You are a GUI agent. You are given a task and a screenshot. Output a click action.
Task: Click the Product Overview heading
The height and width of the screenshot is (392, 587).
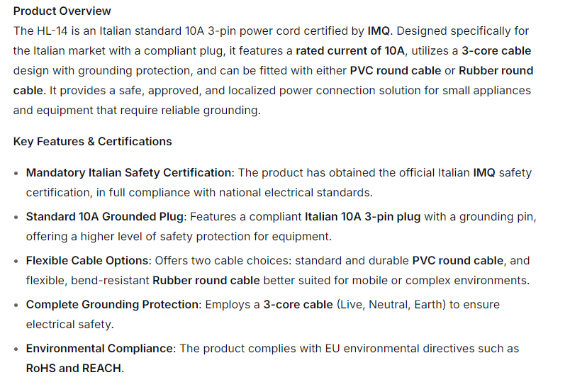click(62, 11)
